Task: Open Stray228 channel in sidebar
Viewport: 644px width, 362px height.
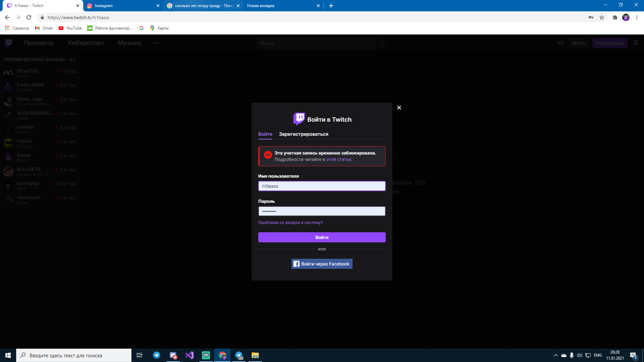Action: 40,73
